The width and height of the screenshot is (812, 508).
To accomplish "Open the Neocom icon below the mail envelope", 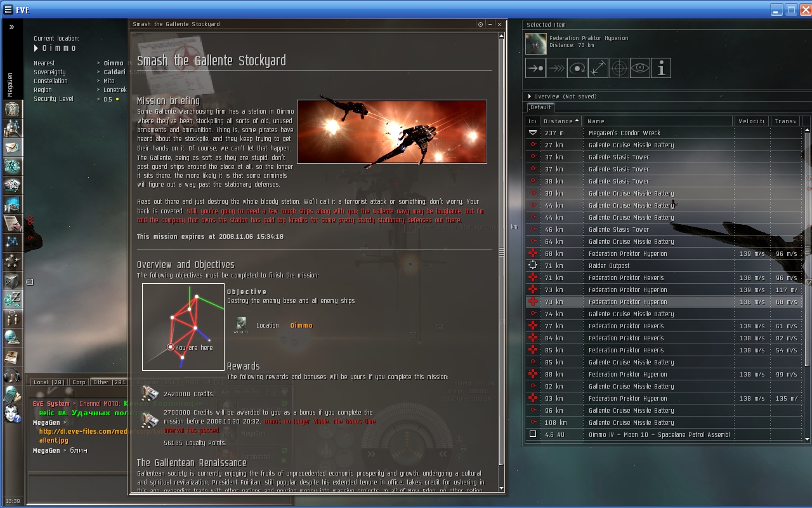I will [13, 166].
